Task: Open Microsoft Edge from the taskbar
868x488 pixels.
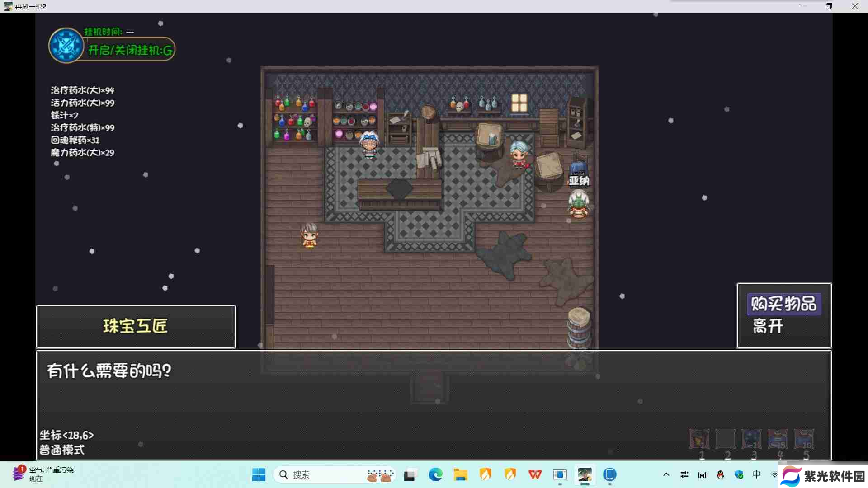Action: tap(435, 475)
